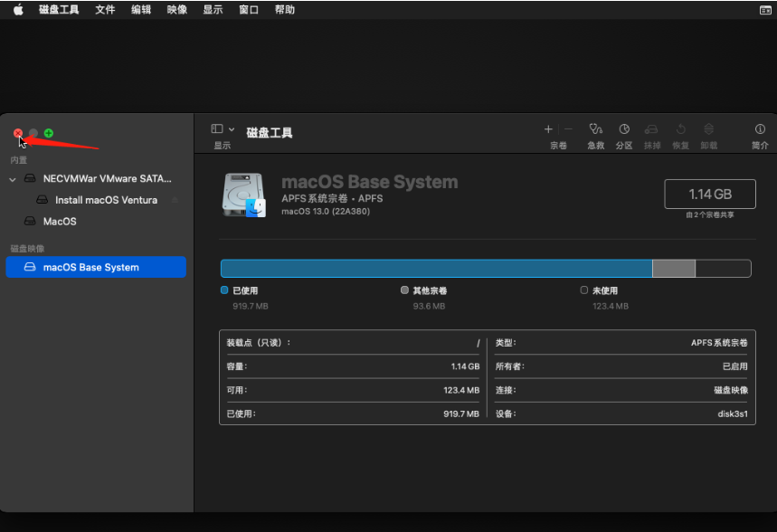Click the blue 已使用 (Used) legend swatch
This screenshot has width=777, height=532.
pyautogui.click(x=224, y=290)
